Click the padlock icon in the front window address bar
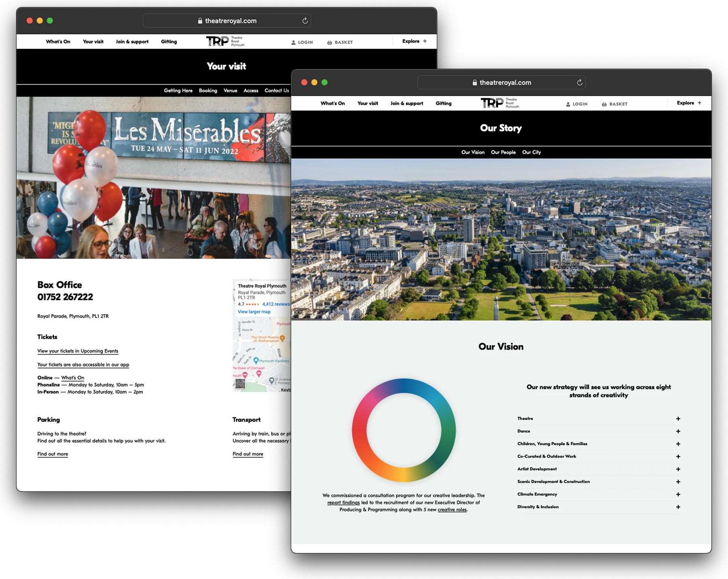Image resolution: width=728 pixels, height=579 pixels. point(474,83)
